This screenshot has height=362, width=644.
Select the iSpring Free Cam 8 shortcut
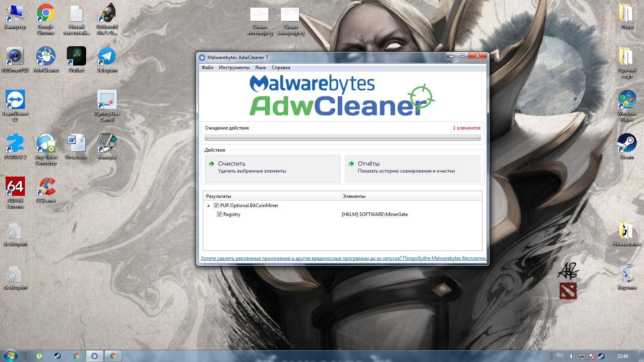[107, 106]
